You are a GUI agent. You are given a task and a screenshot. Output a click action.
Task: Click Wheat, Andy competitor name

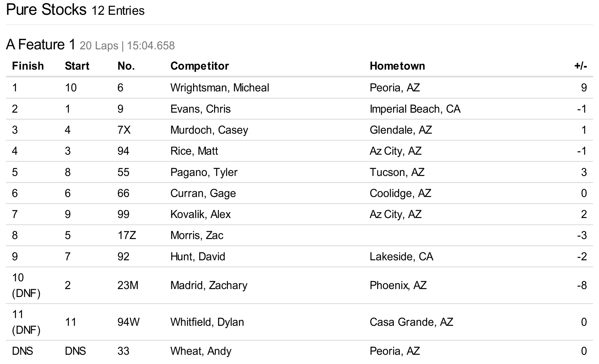point(201,351)
